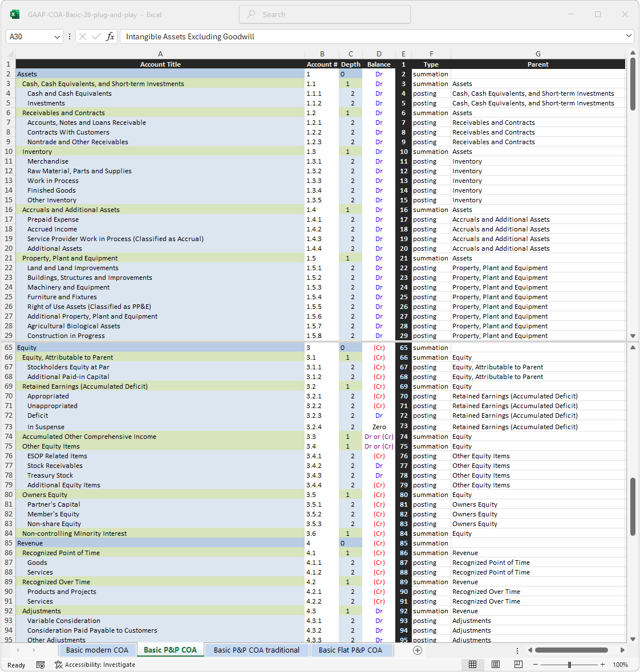Select 'Work in Process' cell
The height and width of the screenshot is (672, 640).
pyautogui.click(x=160, y=181)
